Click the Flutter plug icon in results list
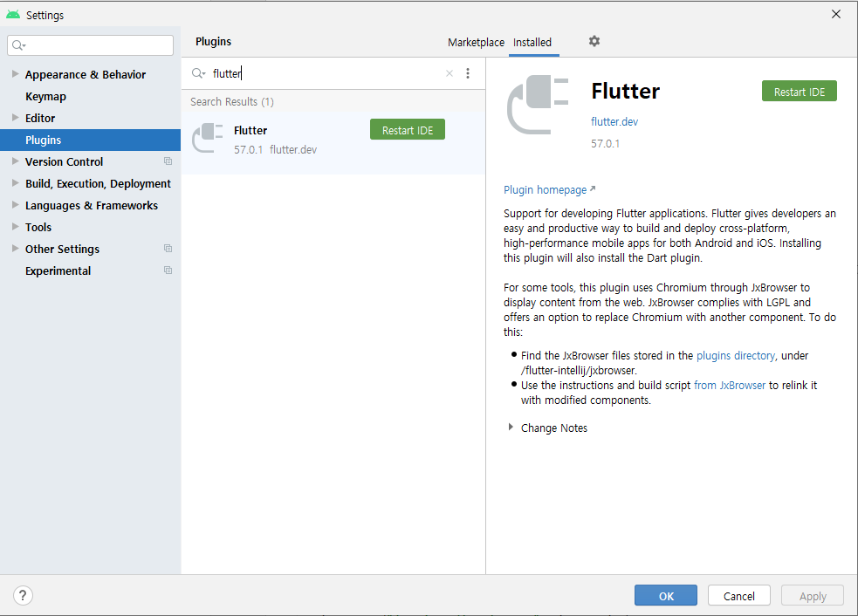 tap(208, 139)
